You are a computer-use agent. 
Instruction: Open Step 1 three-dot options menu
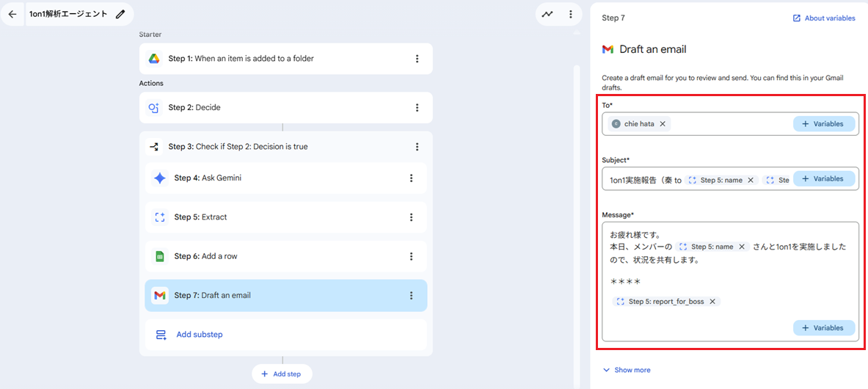tap(417, 59)
